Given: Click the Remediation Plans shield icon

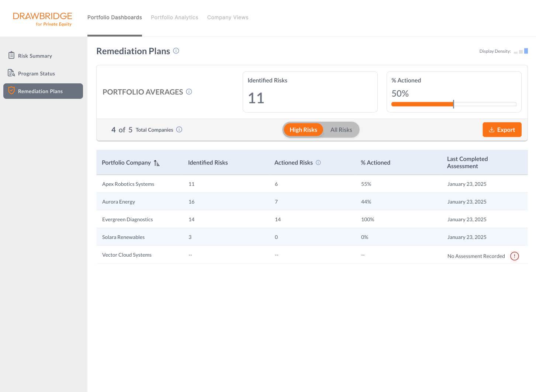Looking at the screenshot, I should [x=11, y=91].
